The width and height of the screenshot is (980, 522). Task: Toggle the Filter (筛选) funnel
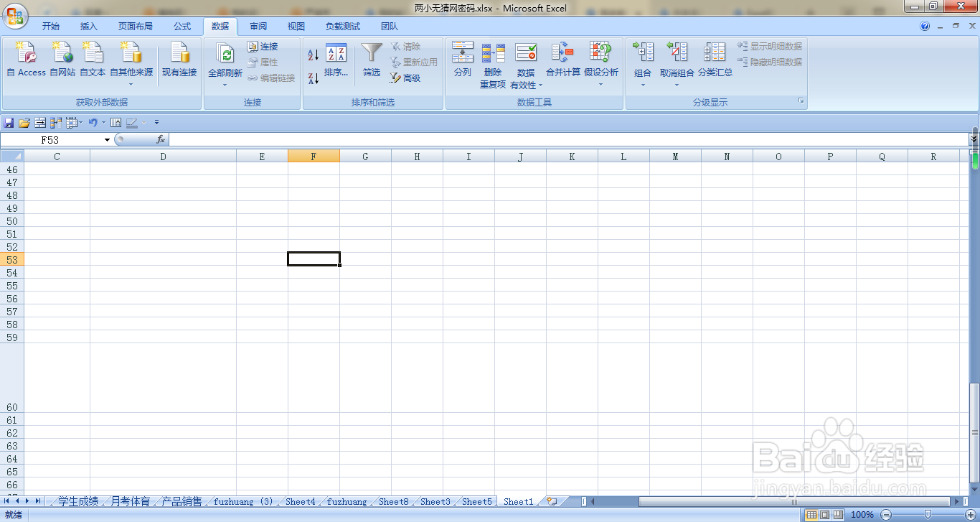point(372,60)
